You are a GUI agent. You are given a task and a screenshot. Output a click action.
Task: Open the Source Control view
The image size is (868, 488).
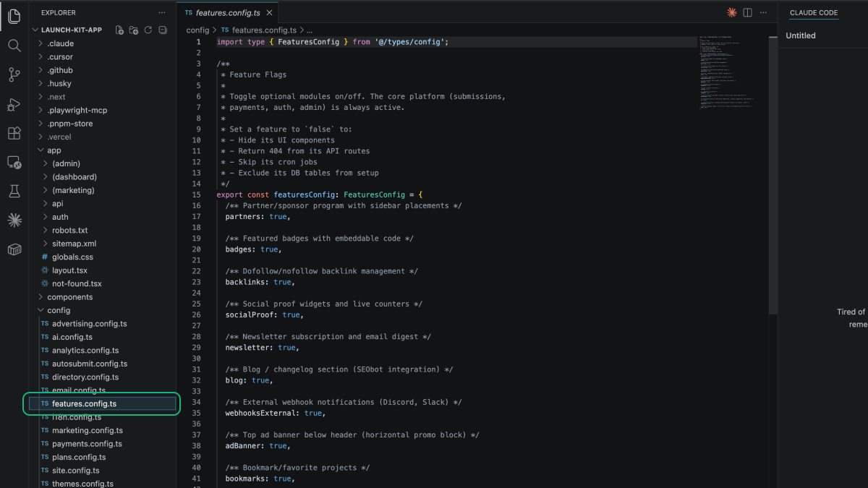(14, 74)
